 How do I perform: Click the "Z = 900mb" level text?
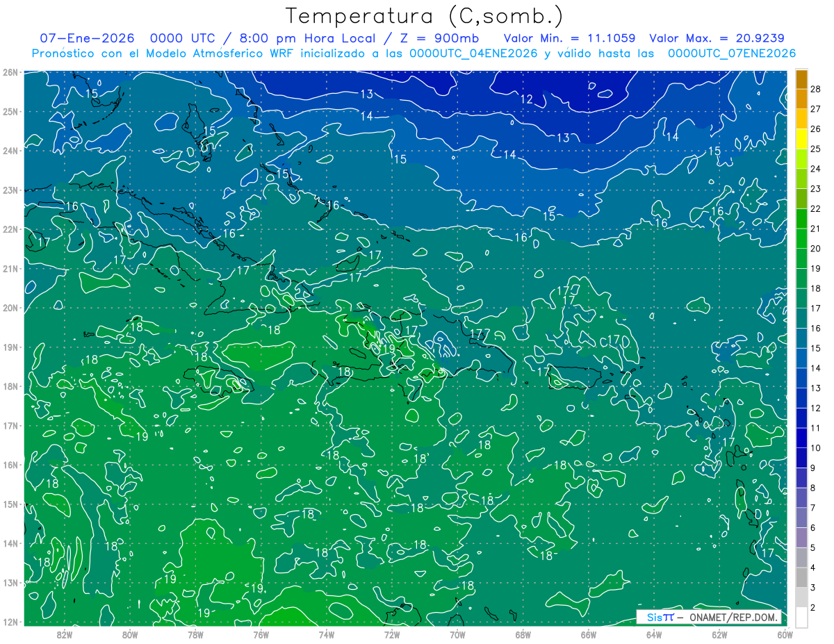[437, 38]
